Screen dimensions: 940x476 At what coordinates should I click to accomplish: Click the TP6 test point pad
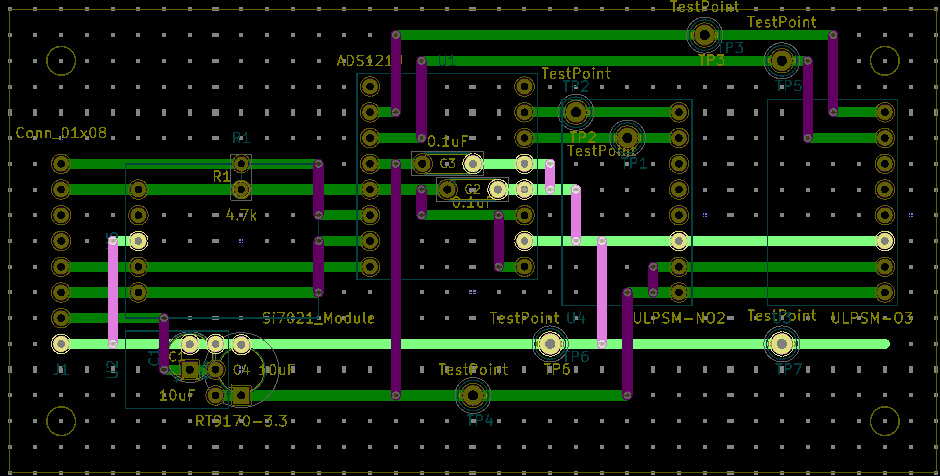[x=549, y=344]
